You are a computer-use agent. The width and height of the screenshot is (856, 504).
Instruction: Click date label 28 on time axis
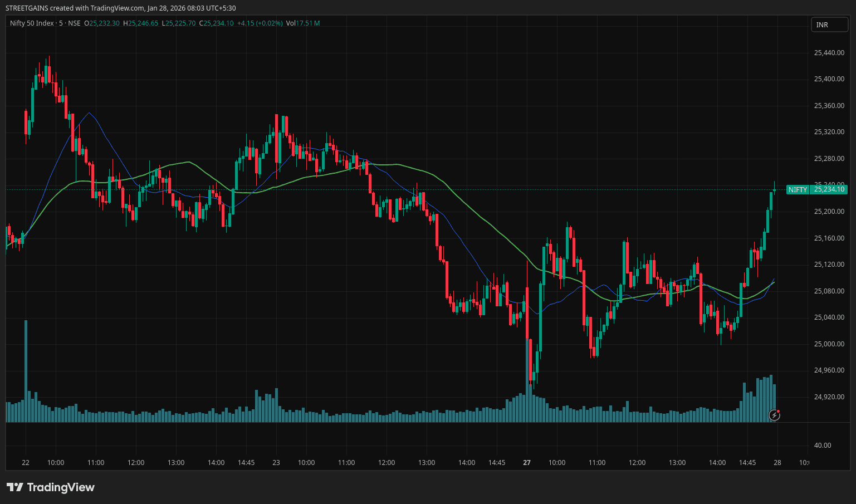click(x=777, y=463)
